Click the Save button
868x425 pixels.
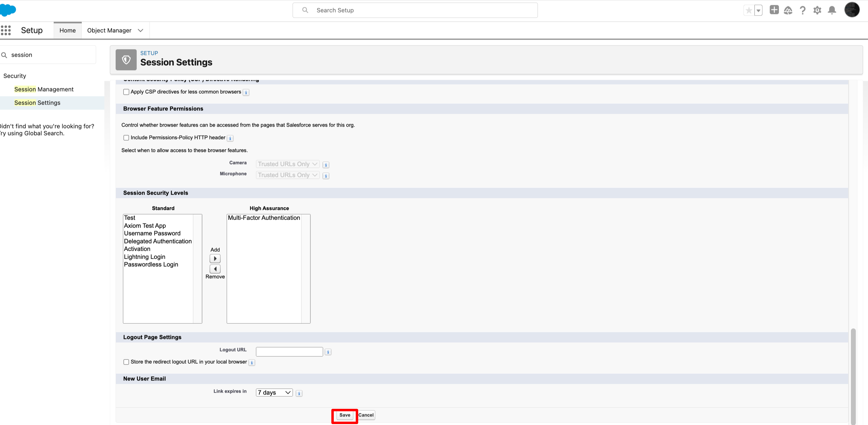tap(344, 415)
